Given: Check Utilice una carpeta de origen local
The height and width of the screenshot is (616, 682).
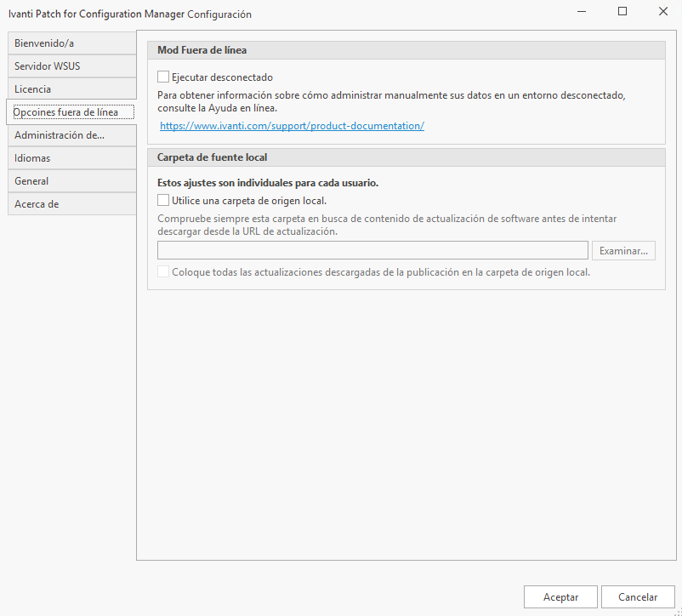Looking at the screenshot, I should tap(164, 201).
